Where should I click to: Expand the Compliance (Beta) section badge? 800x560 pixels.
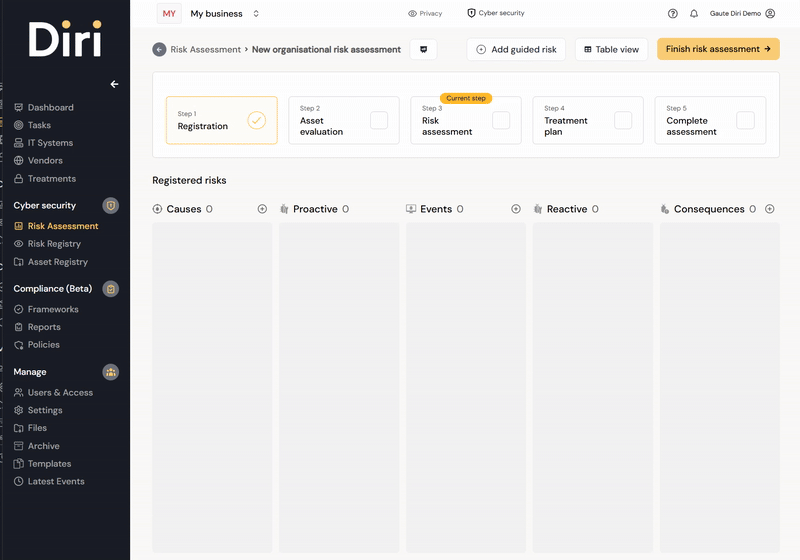pos(111,289)
